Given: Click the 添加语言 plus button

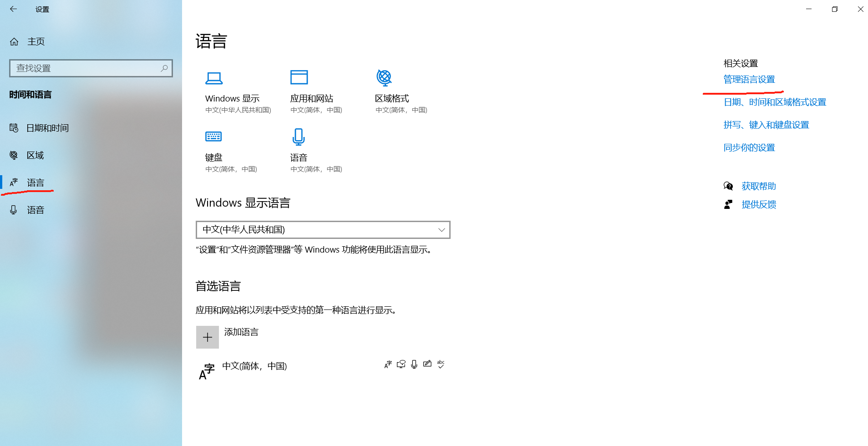Looking at the screenshot, I should tap(208, 337).
